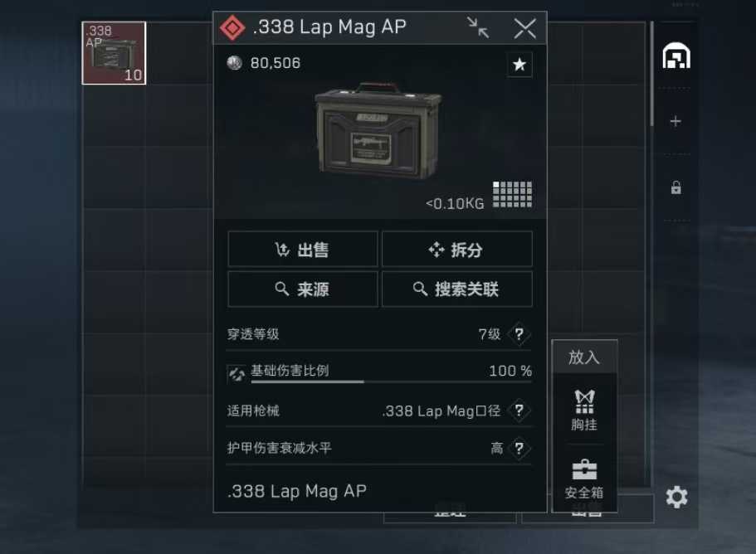Screen dimensions: 756x554
Task: Open the stash icon in right sidebar
Action: [x=676, y=56]
